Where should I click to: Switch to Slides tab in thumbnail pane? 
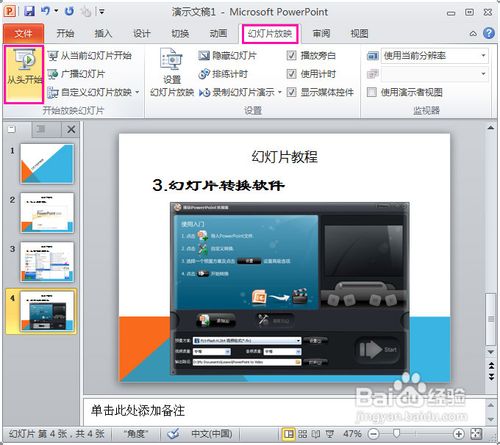(12, 129)
